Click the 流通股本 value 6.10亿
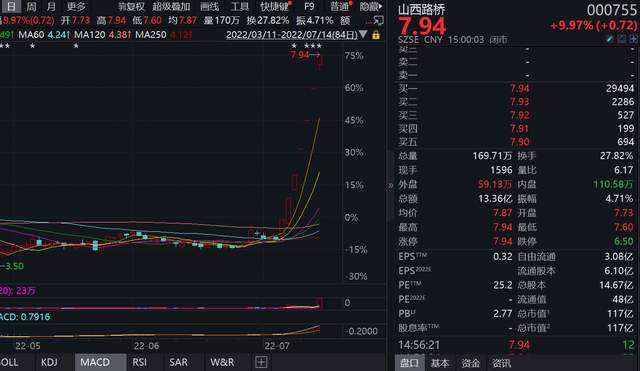640x371 pixels. (x=619, y=271)
